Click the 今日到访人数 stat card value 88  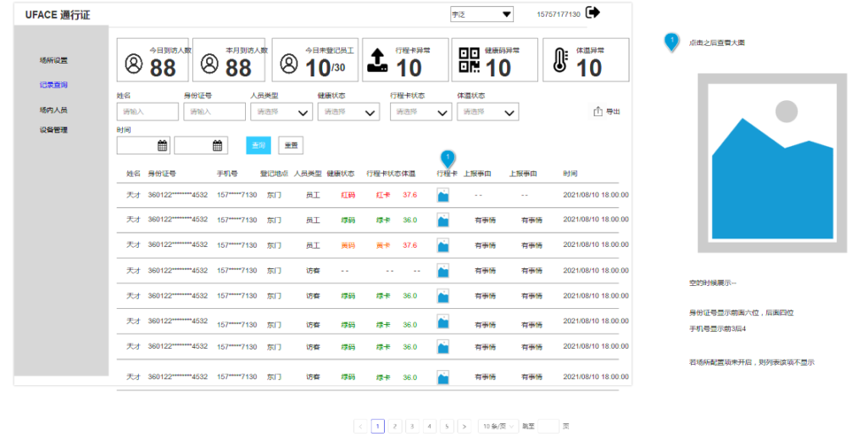pyautogui.click(x=163, y=68)
